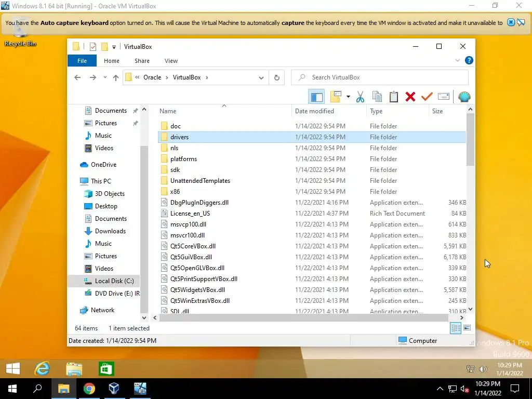This screenshot has width=532, height=399.
Task: Switch to the View ribbon tab
Action: [x=171, y=61]
